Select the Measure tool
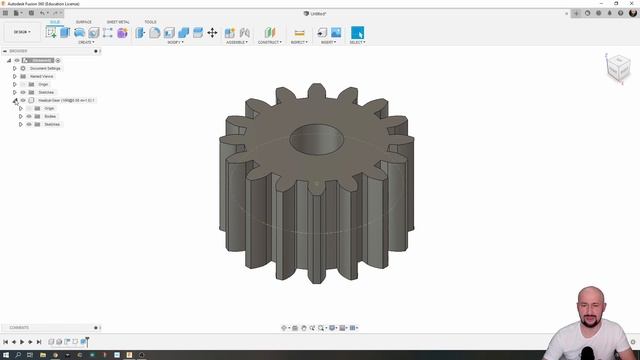 click(x=299, y=33)
